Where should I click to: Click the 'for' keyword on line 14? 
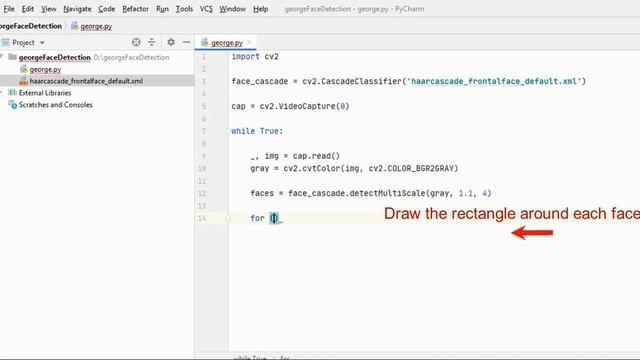tap(257, 218)
